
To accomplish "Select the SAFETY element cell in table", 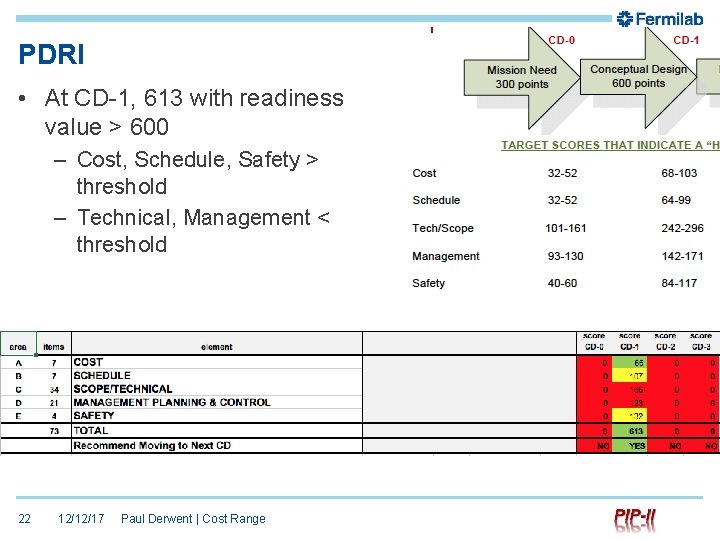I will click(217, 416).
